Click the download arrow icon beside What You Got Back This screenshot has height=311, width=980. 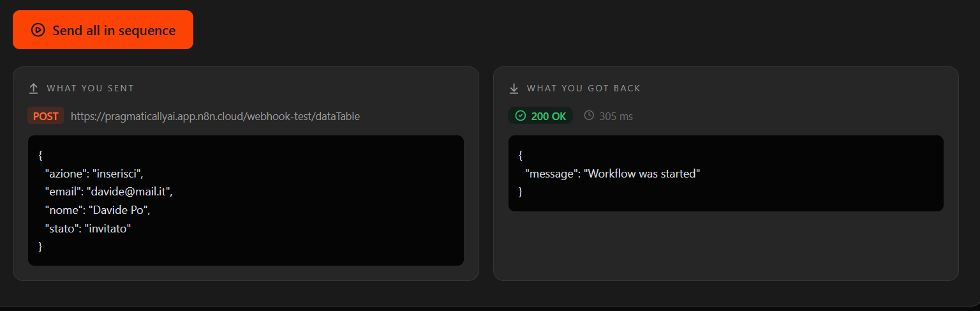514,88
